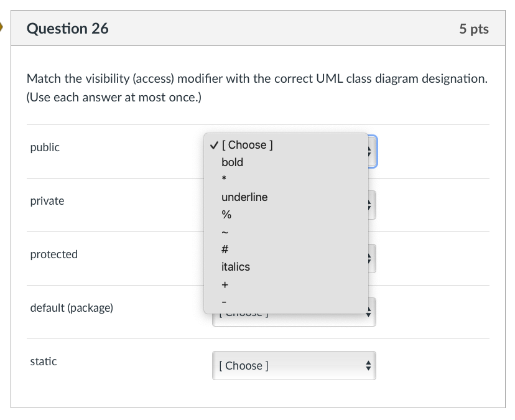Viewport: 515px width, 420px height.
Task: Open the 'protected' row dropdown arrows
Action: [x=371, y=259]
